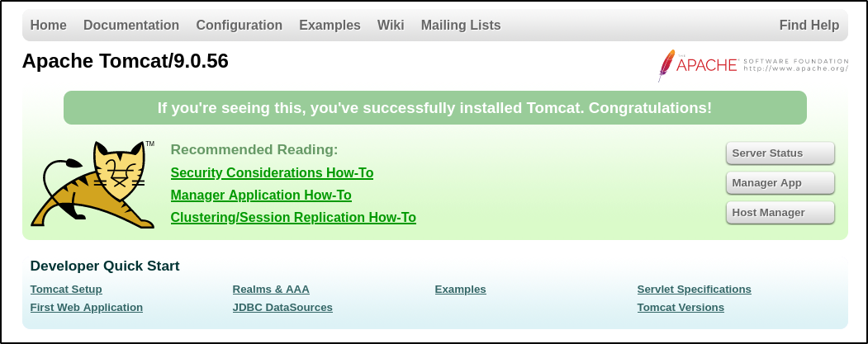Go to Documentation in the navigation bar
Viewport: 868px width, 344px height.
[131, 26]
